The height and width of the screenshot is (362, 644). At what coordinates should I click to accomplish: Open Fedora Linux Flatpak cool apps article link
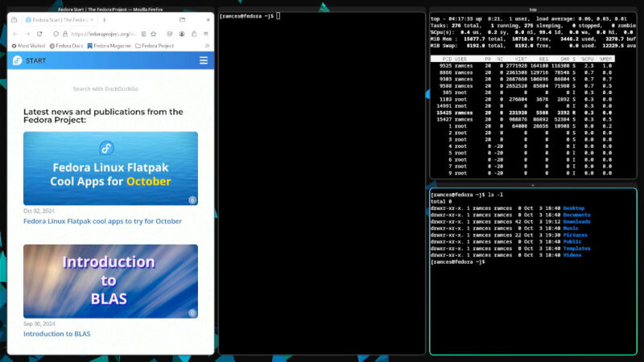[x=102, y=221]
